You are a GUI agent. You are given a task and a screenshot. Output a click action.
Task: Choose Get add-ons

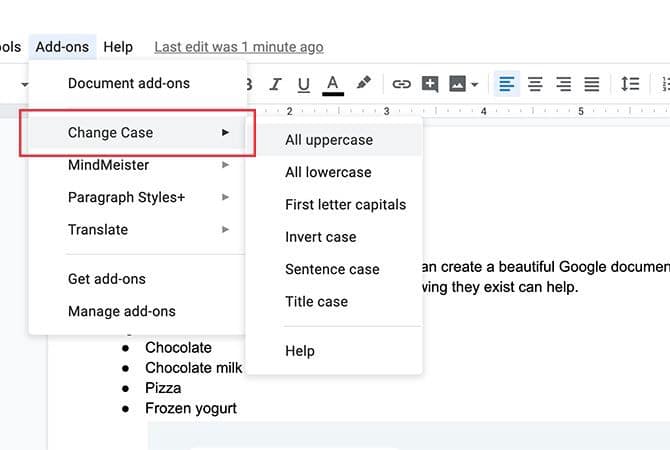click(x=138, y=279)
